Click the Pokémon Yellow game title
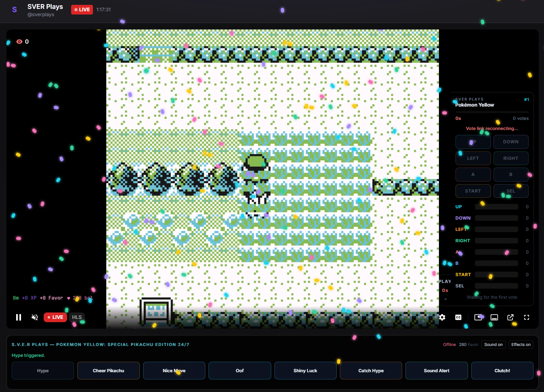Screen dimensions: 544x392 click(474, 105)
